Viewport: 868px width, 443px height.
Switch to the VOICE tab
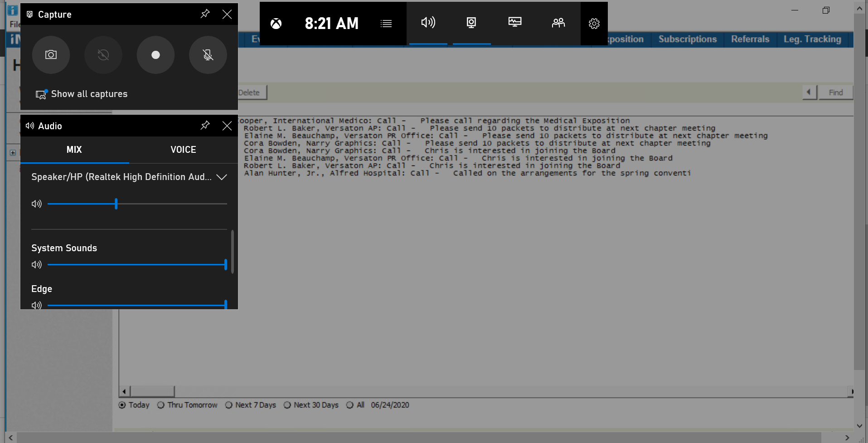click(x=183, y=150)
